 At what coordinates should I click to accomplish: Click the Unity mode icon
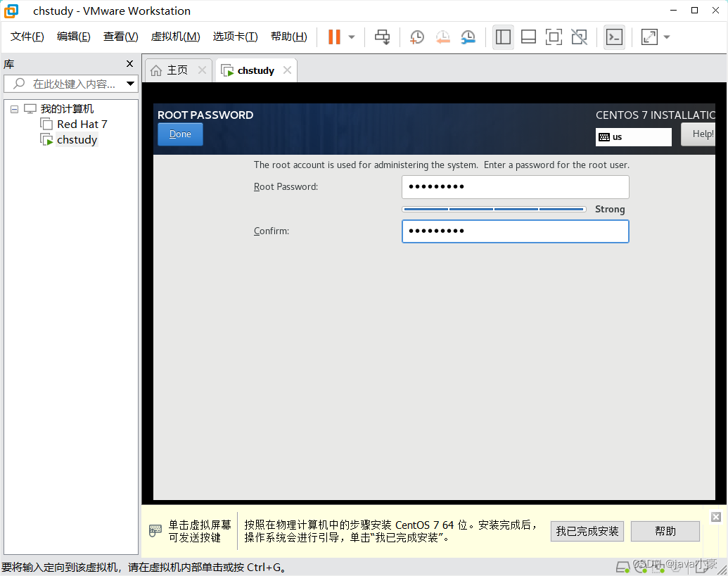579,37
